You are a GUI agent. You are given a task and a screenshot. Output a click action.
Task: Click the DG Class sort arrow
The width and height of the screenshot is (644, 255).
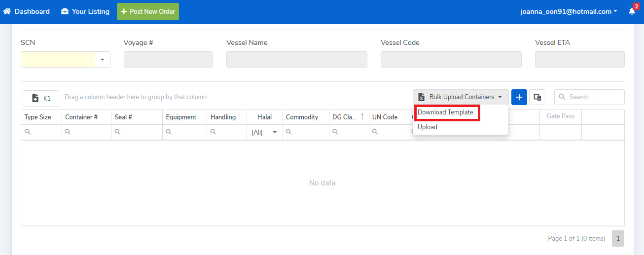(362, 117)
